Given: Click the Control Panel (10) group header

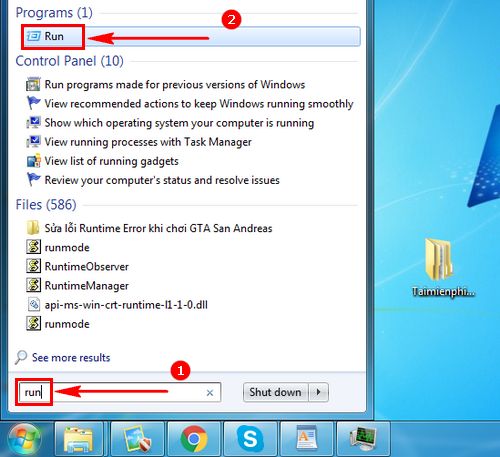Looking at the screenshot, I should pos(69,61).
